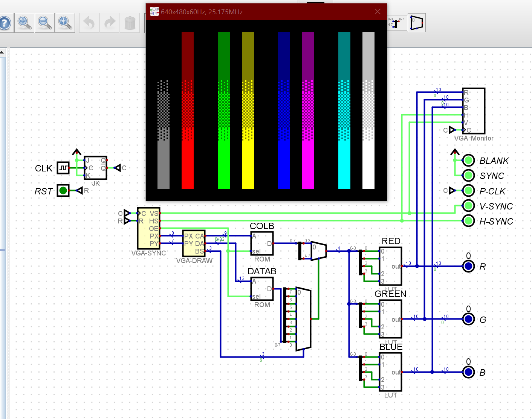Select the VGA-DRAW subcircuit block
This screenshot has height=419, width=532.
click(194, 243)
